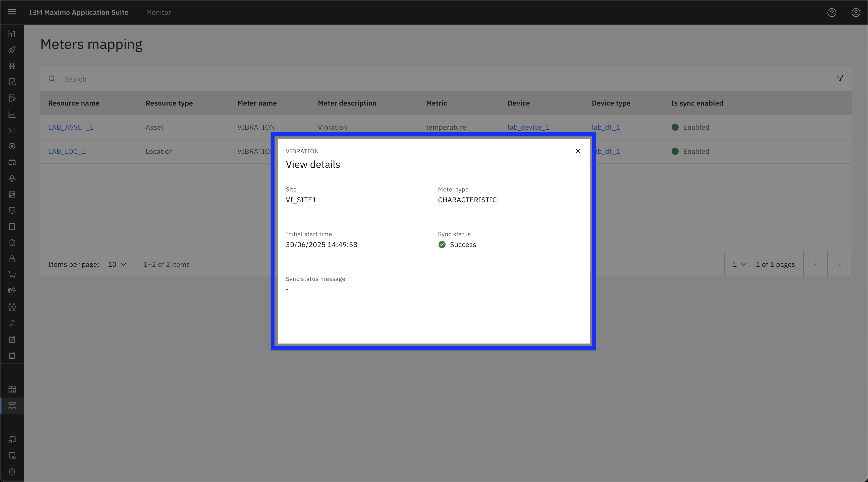The width and height of the screenshot is (868, 482).
Task: Click the clipboard with lock sidebar icon
Action: (12, 243)
